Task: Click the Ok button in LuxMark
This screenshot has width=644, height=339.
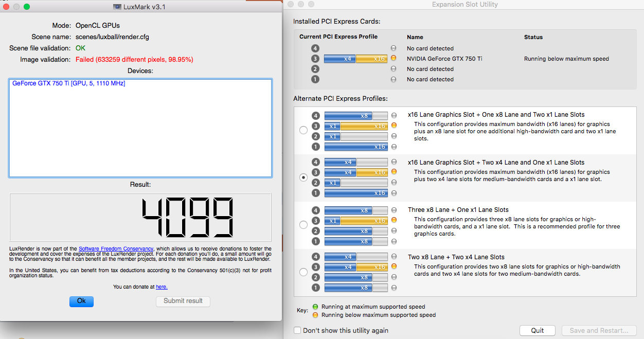Action: pyautogui.click(x=81, y=301)
